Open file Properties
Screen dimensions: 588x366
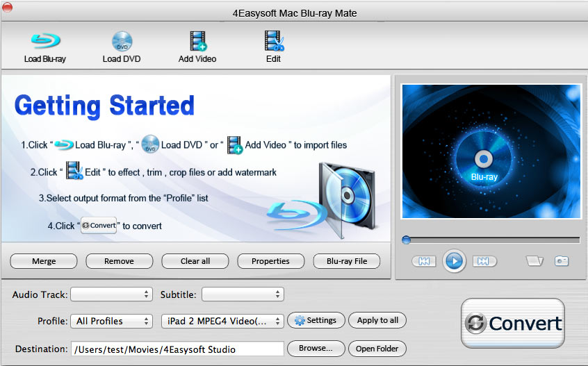(x=271, y=261)
